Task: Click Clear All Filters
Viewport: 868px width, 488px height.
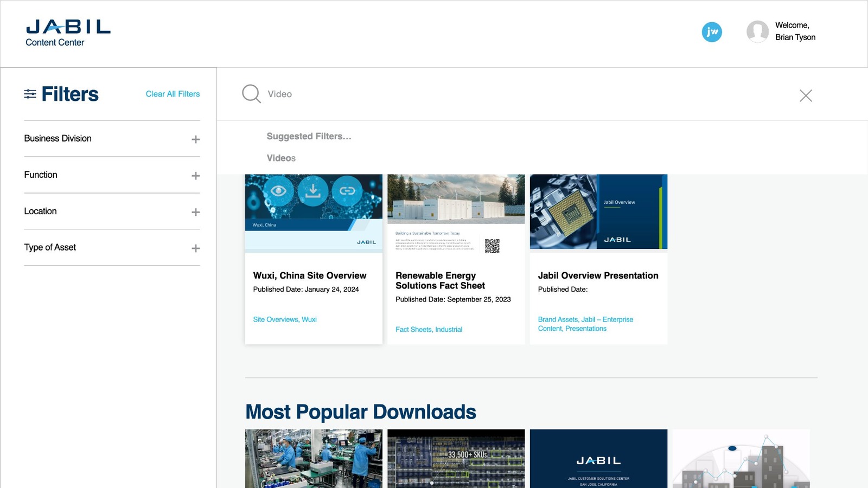Action: click(x=172, y=94)
